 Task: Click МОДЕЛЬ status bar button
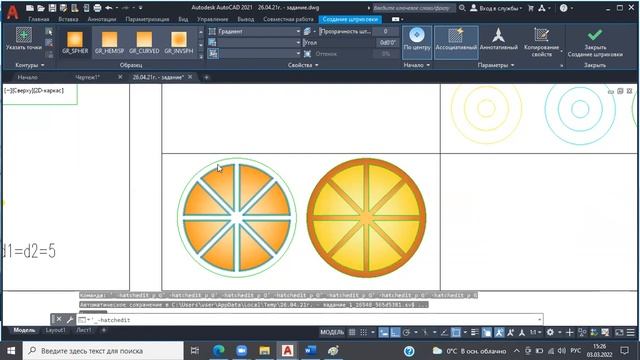tap(332, 332)
